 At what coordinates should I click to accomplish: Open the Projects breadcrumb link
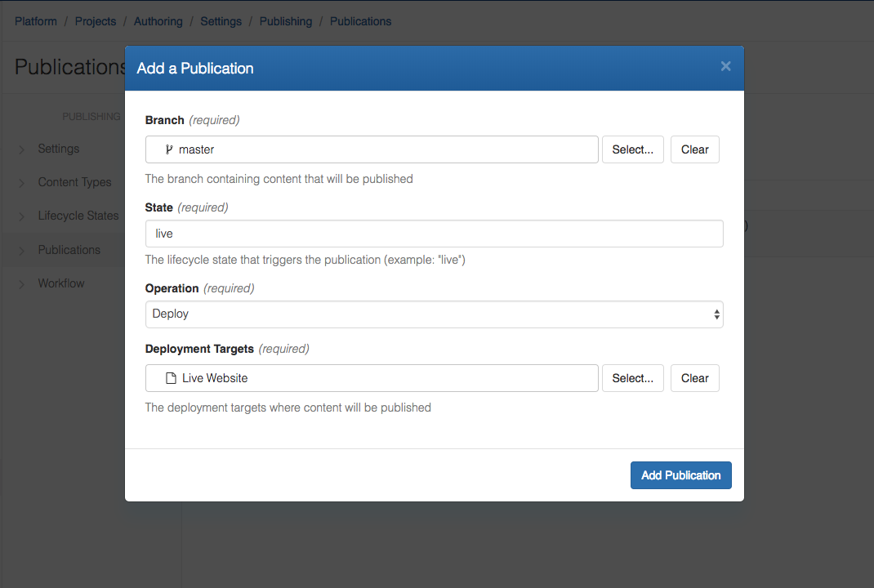pyautogui.click(x=95, y=21)
